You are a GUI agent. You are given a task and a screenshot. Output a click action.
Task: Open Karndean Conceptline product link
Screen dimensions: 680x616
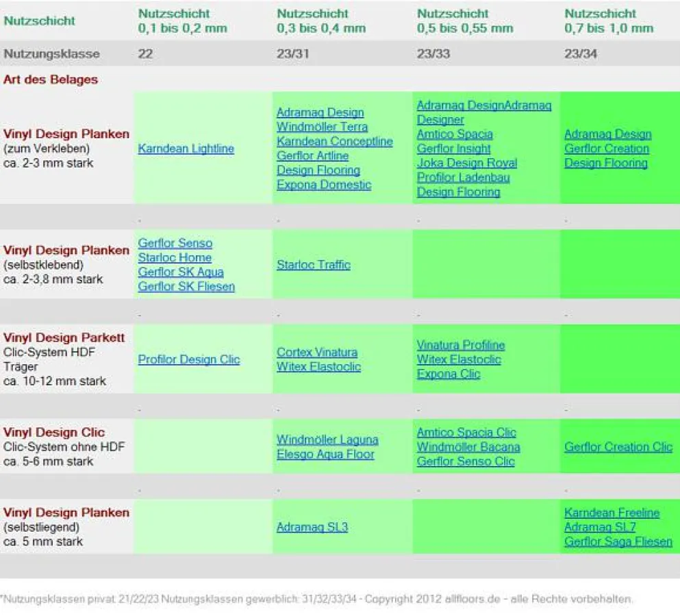(x=334, y=141)
